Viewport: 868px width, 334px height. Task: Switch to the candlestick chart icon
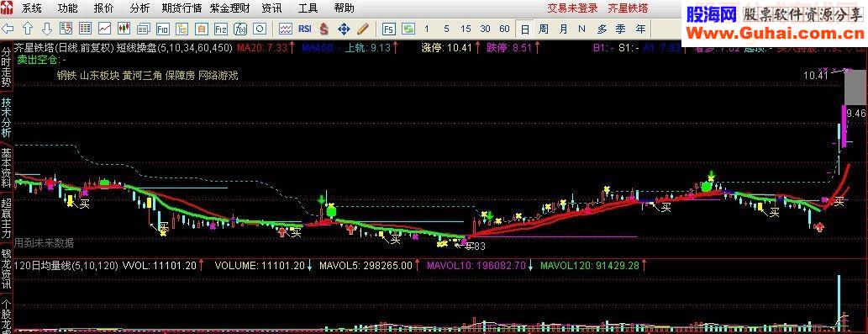(124, 29)
